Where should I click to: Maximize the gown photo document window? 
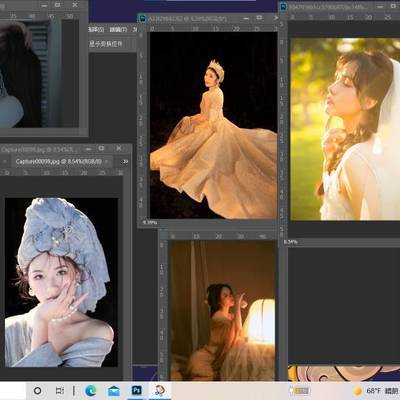pos(259,18)
